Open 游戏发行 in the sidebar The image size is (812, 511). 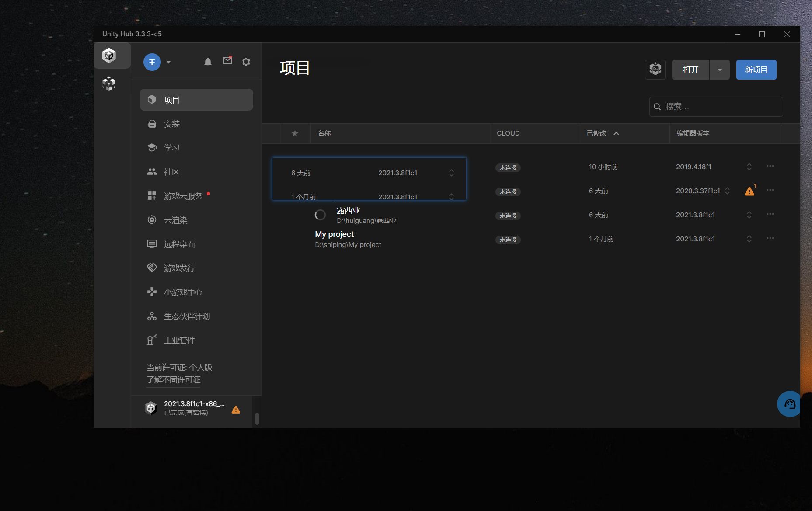196,268
